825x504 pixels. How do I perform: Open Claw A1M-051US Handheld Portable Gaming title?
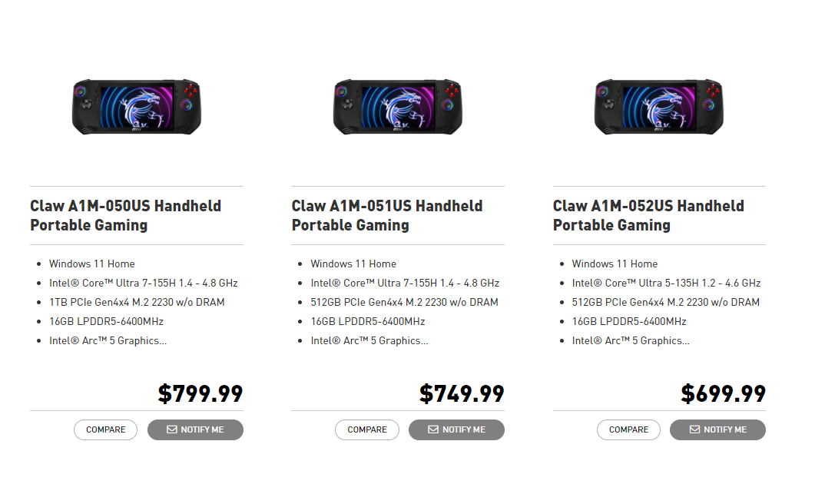click(387, 215)
